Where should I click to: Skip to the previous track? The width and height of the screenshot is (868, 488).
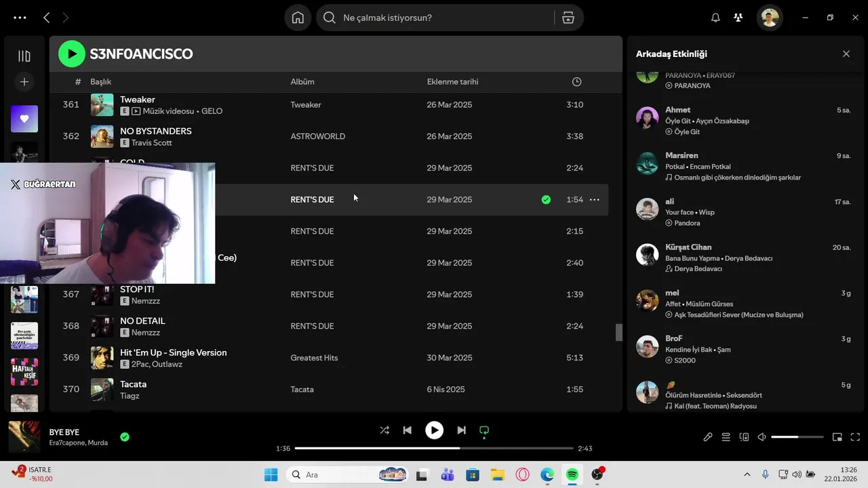coord(407,430)
